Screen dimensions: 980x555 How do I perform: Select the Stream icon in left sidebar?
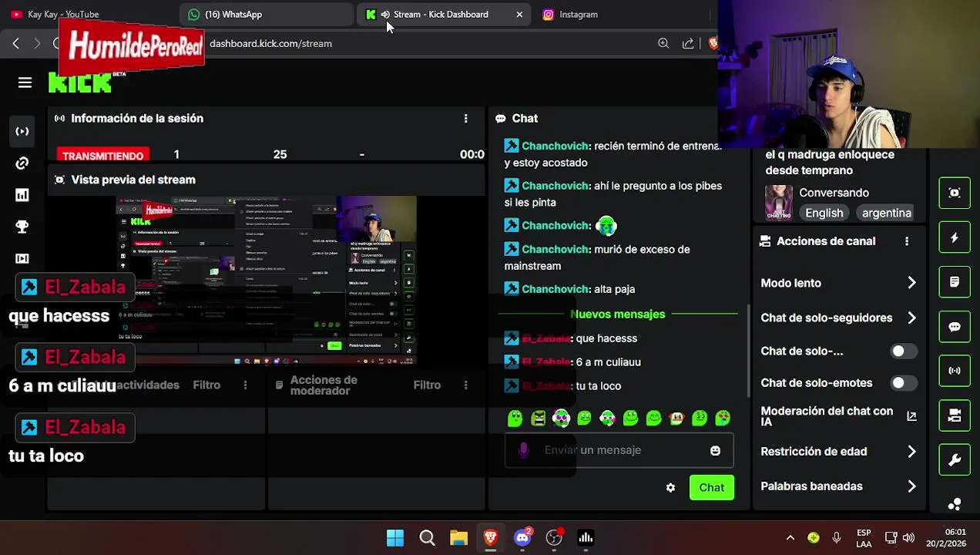point(22,132)
